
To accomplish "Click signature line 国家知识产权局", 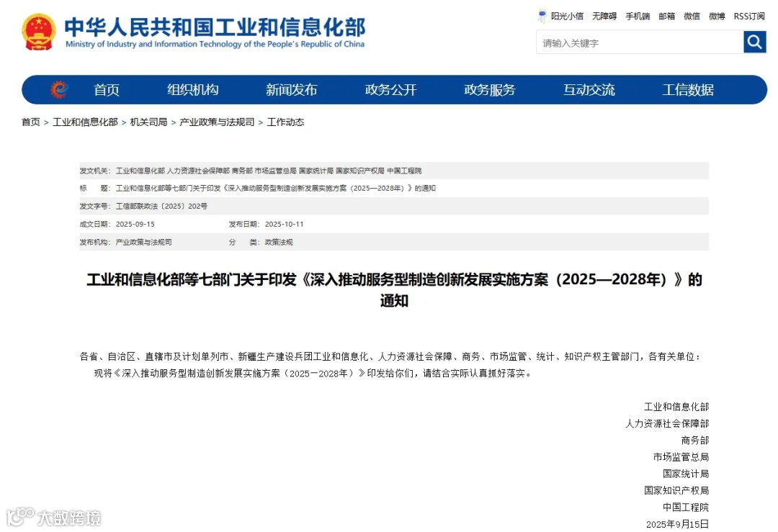I will point(676,490).
